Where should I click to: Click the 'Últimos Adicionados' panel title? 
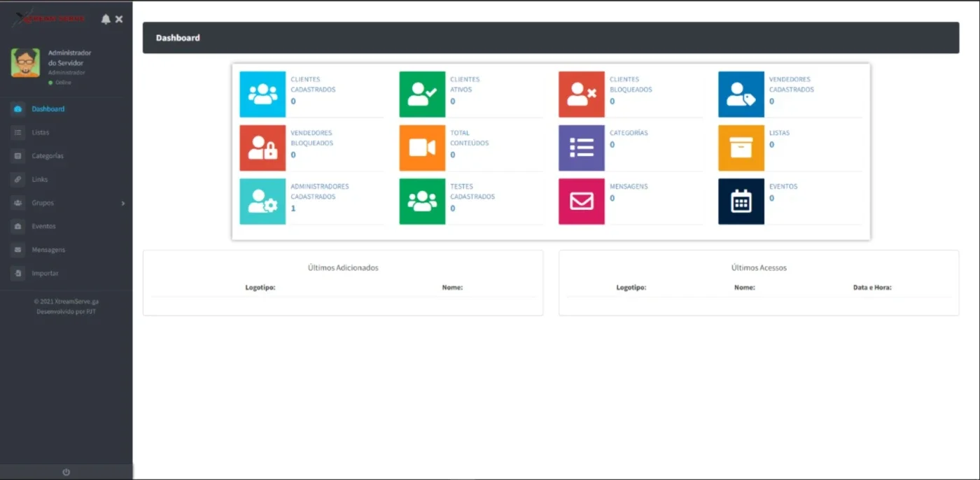pyautogui.click(x=343, y=268)
